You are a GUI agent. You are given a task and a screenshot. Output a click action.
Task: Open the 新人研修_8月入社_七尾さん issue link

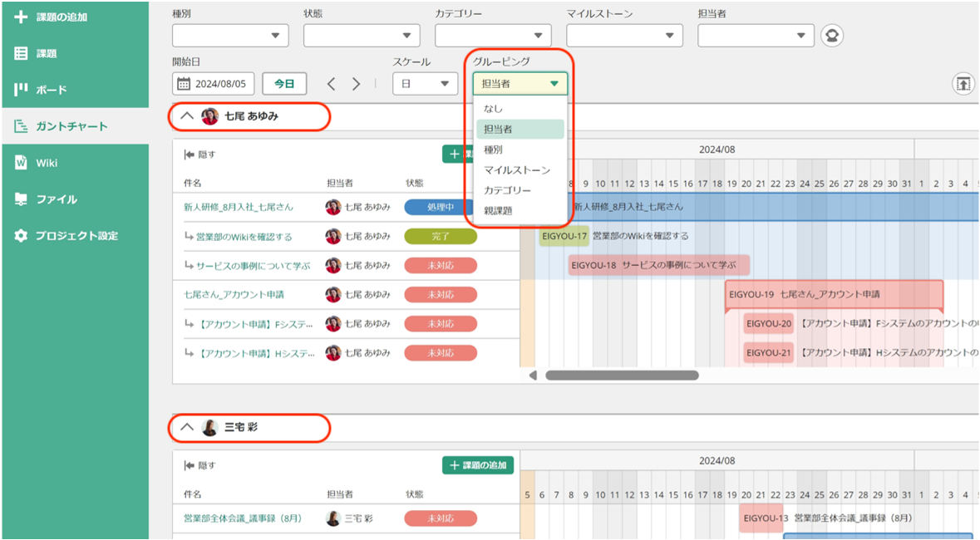click(x=238, y=207)
